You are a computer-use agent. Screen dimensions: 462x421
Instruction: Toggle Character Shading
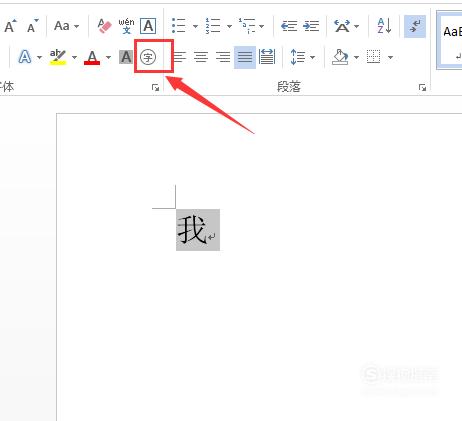pos(126,57)
